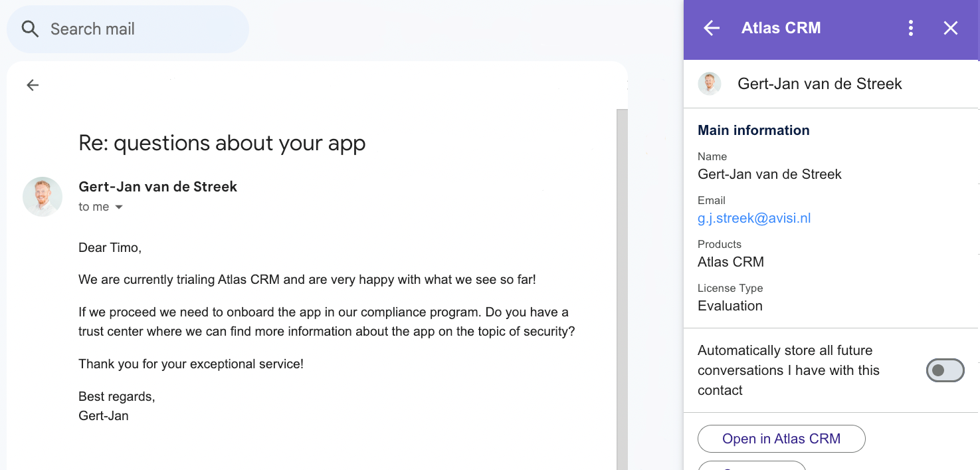Click the sender's profile photo in the email
Image resolution: width=980 pixels, height=470 pixels.
pyautogui.click(x=43, y=197)
